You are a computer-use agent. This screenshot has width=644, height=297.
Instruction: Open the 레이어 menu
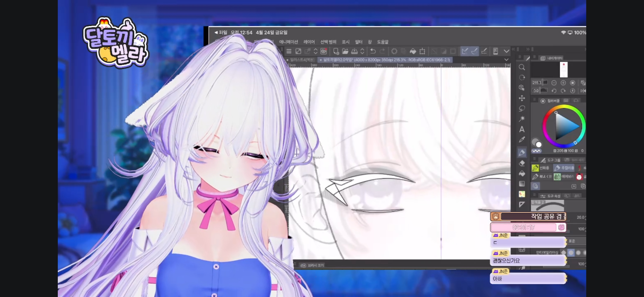tap(309, 42)
